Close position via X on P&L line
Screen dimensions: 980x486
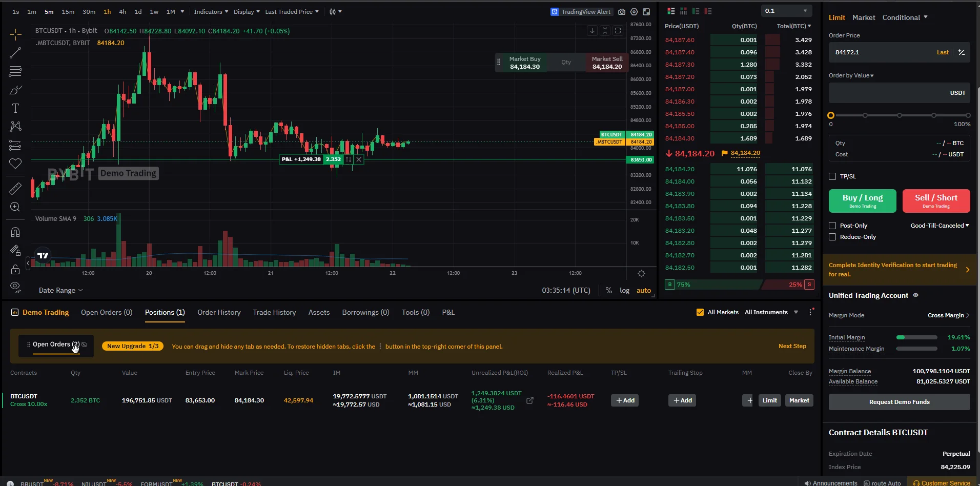click(359, 159)
